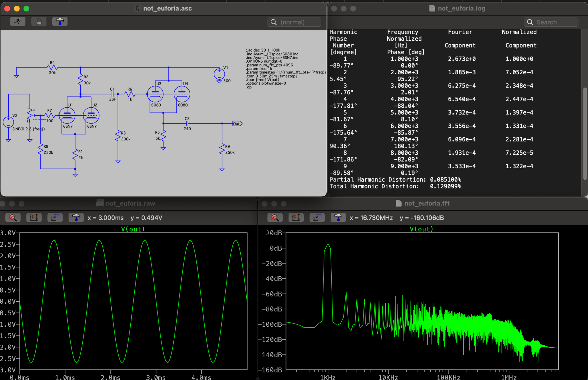Viewport: 588px width, 380px height.
Task: Click the Out net label flag
Action: tap(237, 124)
